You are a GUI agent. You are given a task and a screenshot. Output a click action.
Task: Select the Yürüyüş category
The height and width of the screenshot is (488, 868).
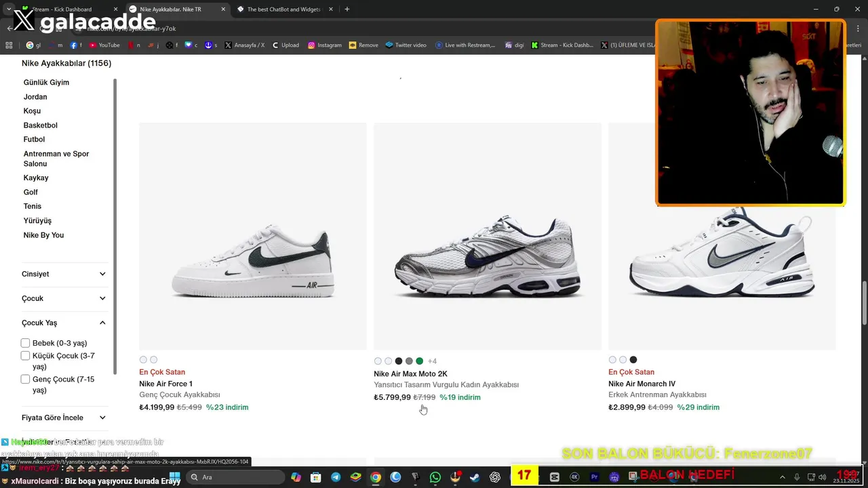(x=37, y=221)
